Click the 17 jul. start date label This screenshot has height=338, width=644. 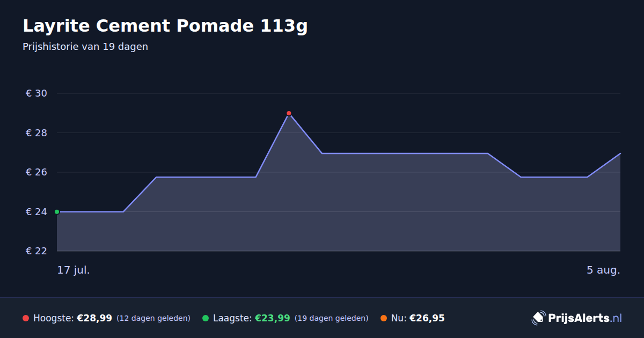pos(74,270)
